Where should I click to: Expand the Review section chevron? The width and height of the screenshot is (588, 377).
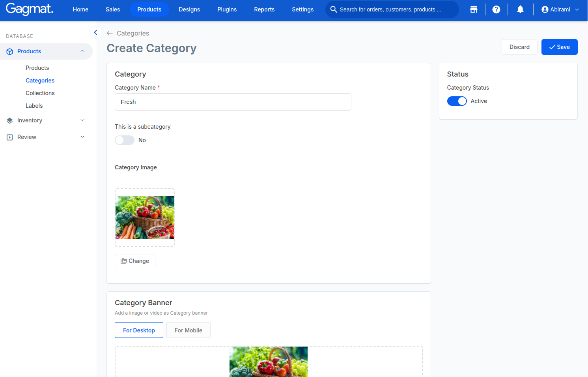pyautogui.click(x=82, y=137)
